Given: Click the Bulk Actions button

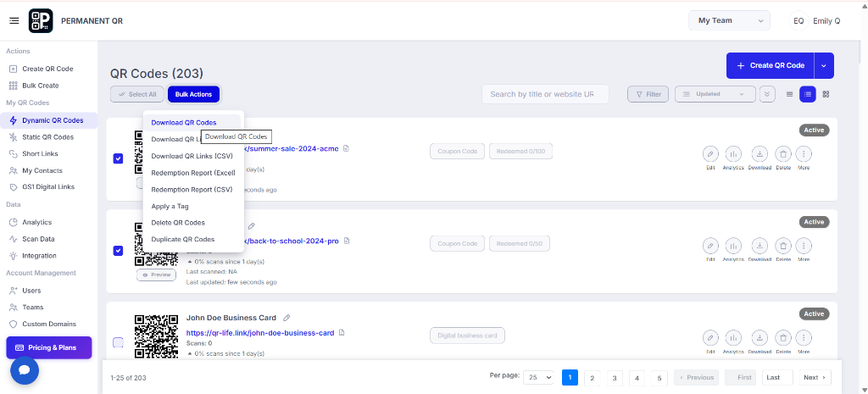Looking at the screenshot, I should 193,94.
